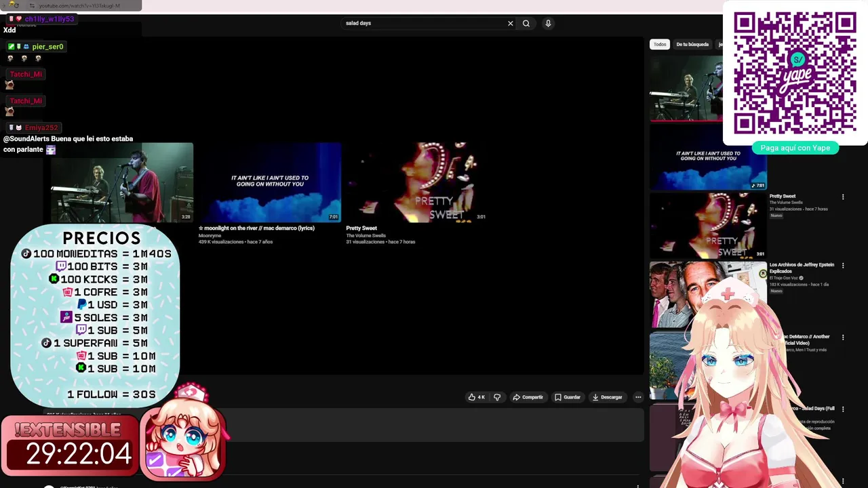Click chat username 'ch1lly_w1lly53'
Image resolution: width=868 pixels, height=488 pixels.
(x=49, y=19)
